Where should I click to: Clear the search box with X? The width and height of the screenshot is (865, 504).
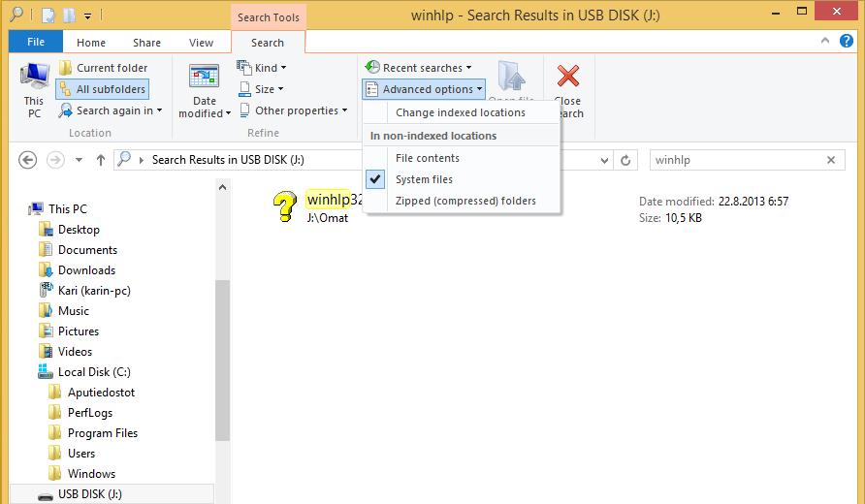(x=831, y=160)
